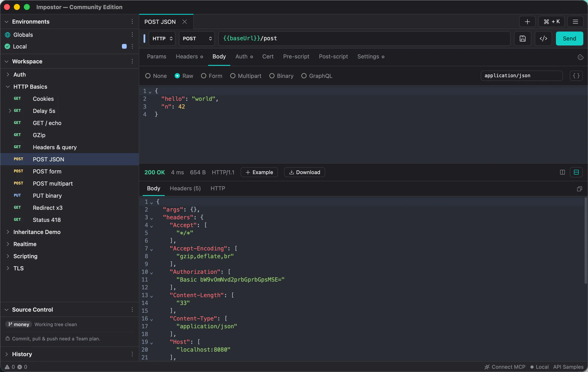588x372 pixels.
Task: Select the Raw body type radio
Action: 177,76
